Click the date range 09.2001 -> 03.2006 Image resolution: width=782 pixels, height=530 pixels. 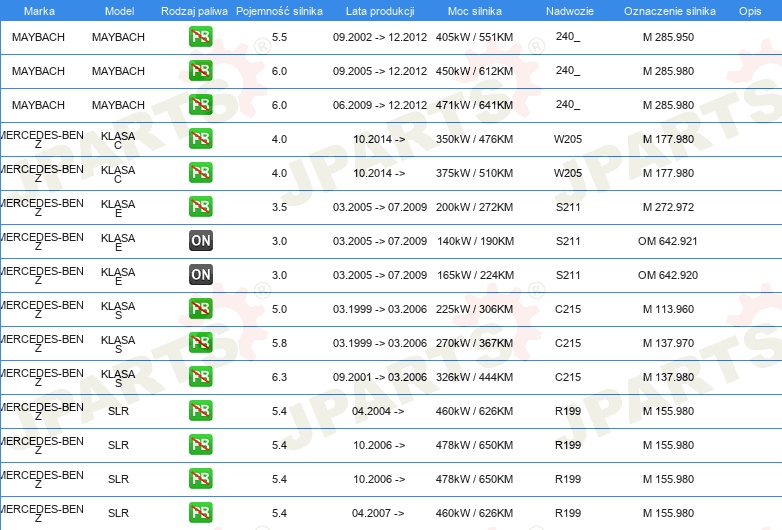click(x=380, y=377)
